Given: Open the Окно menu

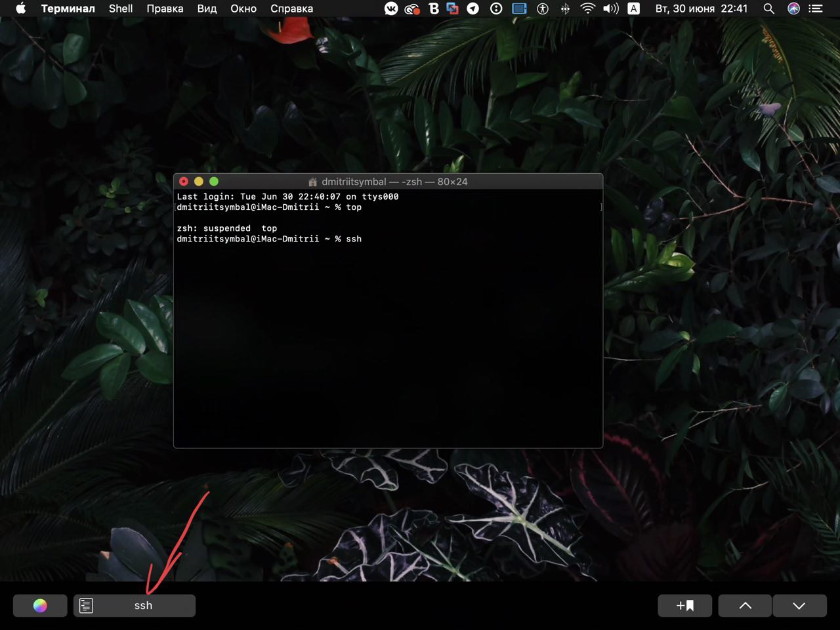Looking at the screenshot, I should pyautogui.click(x=243, y=9).
